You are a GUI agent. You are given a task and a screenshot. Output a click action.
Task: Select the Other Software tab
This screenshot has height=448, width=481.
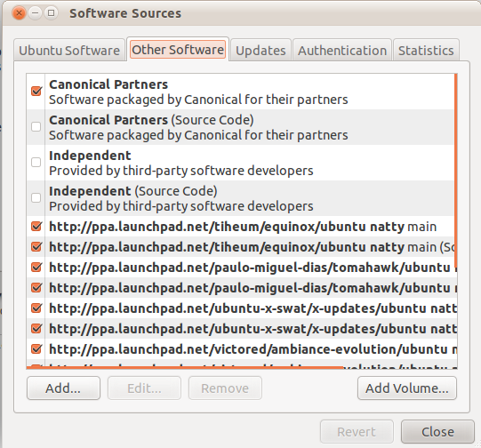[x=178, y=50]
